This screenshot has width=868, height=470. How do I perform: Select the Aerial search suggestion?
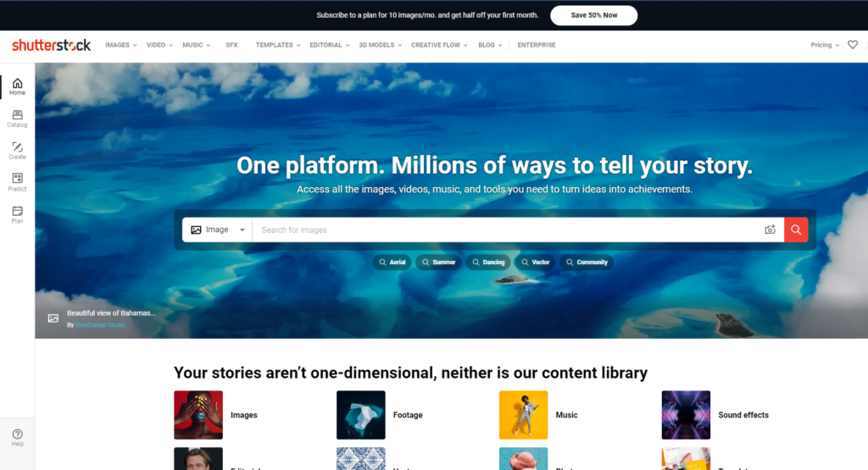392,262
